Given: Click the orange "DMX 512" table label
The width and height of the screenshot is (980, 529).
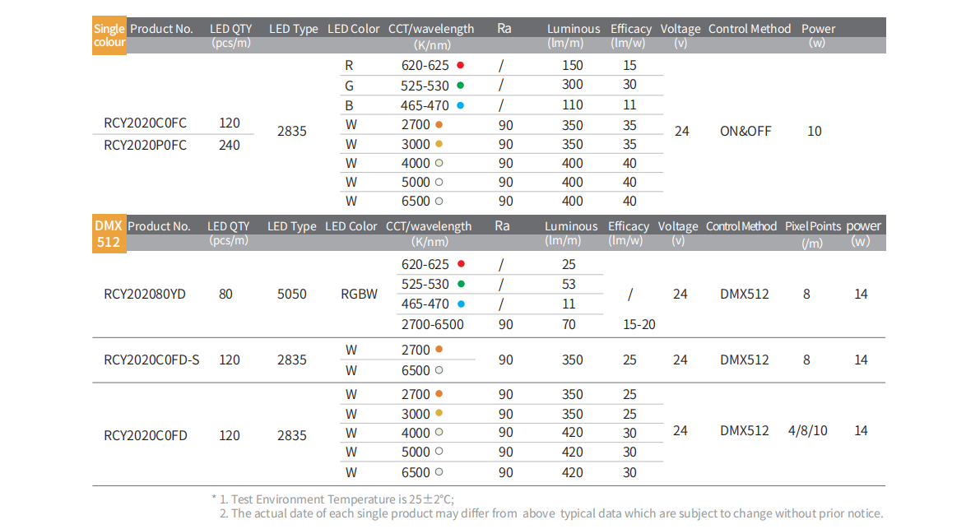Looking at the screenshot, I should point(109,234).
